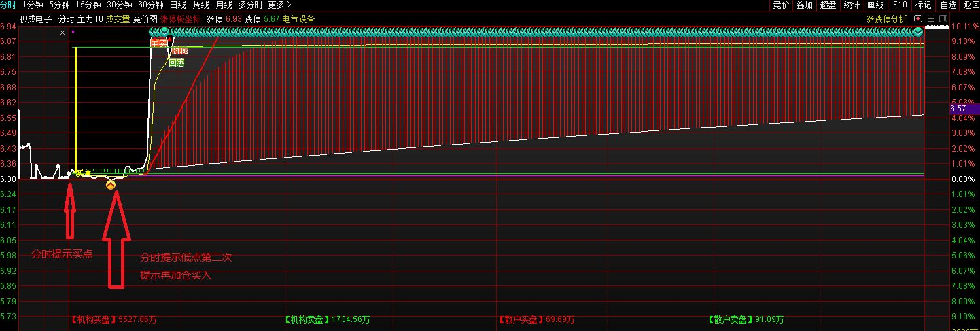Click the 积成电子 stock name
The height and width of the screenshot is (331, 980).
[x=35, y=19]
